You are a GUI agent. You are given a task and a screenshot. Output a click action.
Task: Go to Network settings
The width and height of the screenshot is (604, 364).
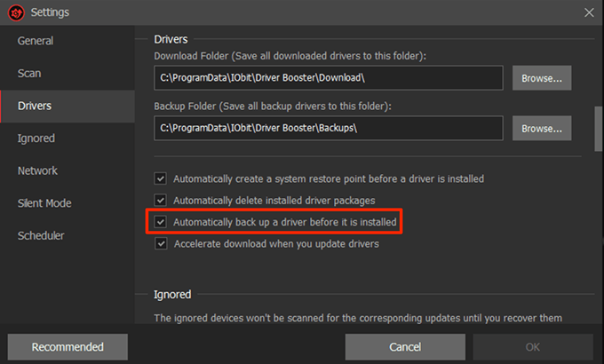tap(37, 170)
